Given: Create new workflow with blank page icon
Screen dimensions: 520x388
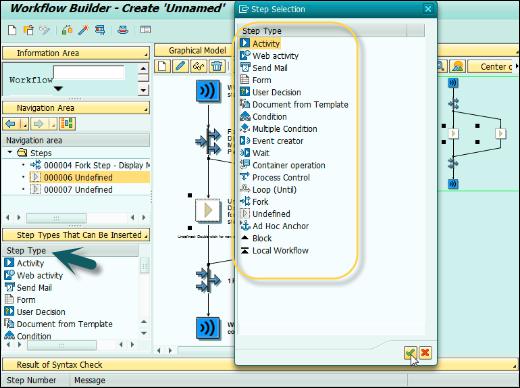Looking at the screenshot, I should 12,30.
